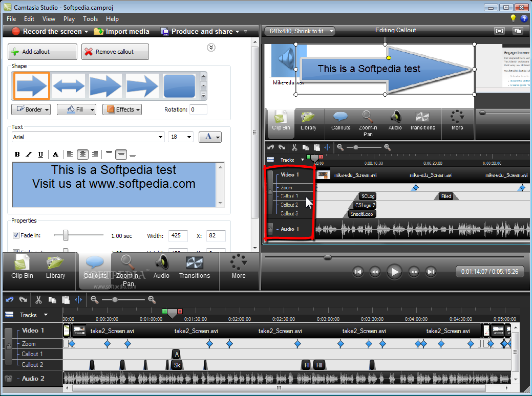Open the Border dropdown
This screenshot has width=532, height=396.
(31, 109)
